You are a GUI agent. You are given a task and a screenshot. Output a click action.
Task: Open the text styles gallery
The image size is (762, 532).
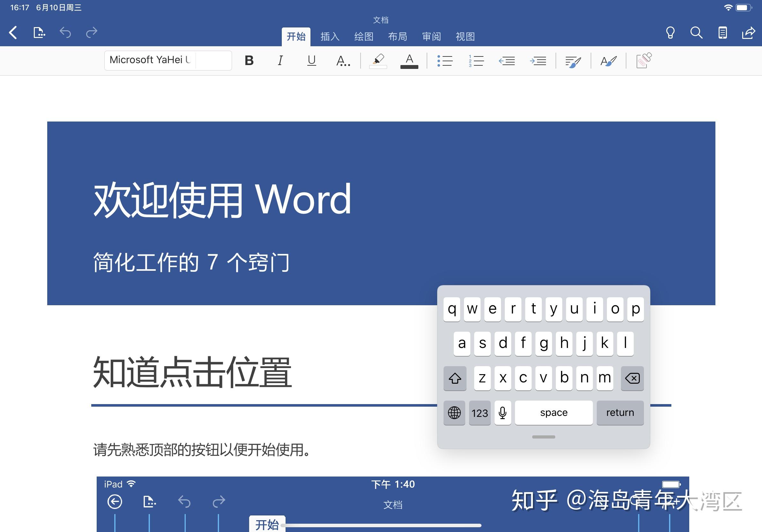point(608,61)
